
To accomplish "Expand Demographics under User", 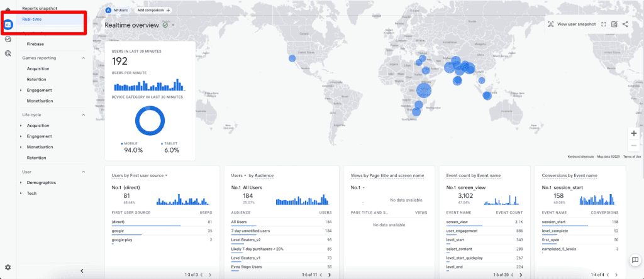I will pyautogui.click(x=21, y=183).
